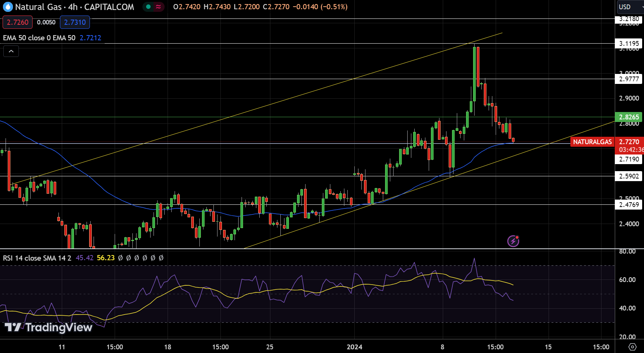Screen dimensions: 644x353
Task: Click the green market status dot
Action: (x=148, y=7)
